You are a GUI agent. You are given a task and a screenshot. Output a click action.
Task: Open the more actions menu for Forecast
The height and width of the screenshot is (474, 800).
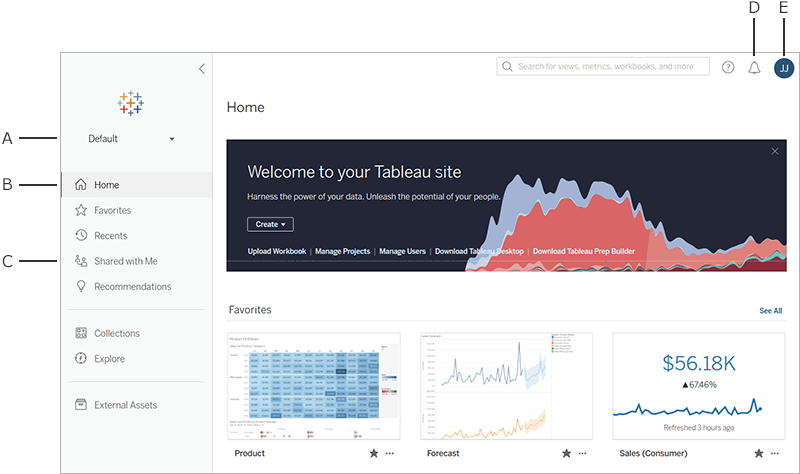582,453
